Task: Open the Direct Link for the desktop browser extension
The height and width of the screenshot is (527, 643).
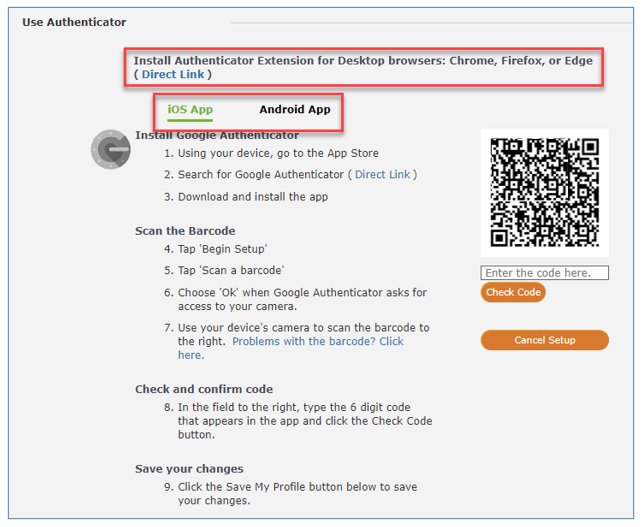Action: [173, 74]
